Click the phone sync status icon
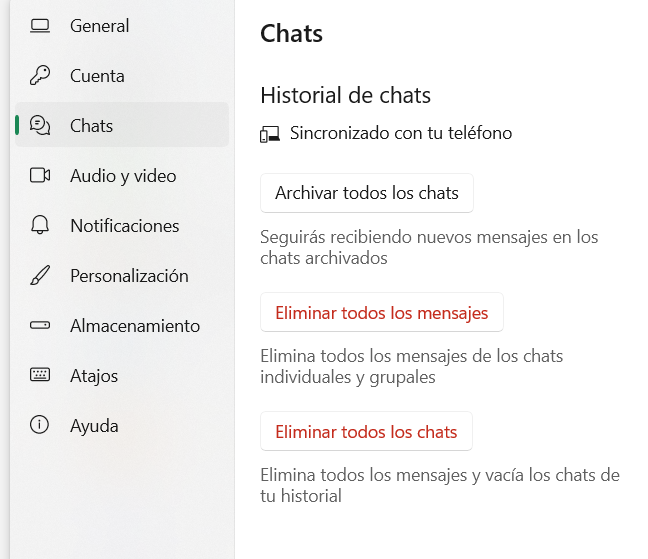Viewport: 648px width, 559px height. 269,134
